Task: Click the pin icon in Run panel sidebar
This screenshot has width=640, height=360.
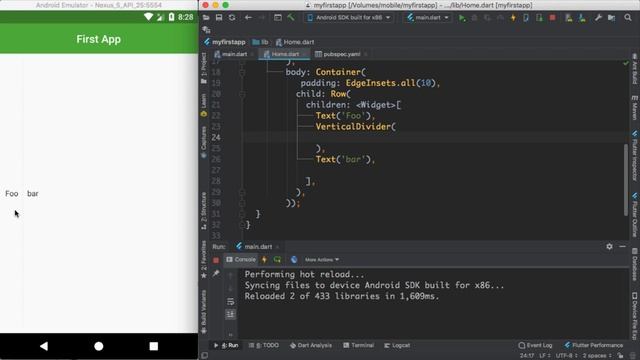Action: (x=216, y=274)
